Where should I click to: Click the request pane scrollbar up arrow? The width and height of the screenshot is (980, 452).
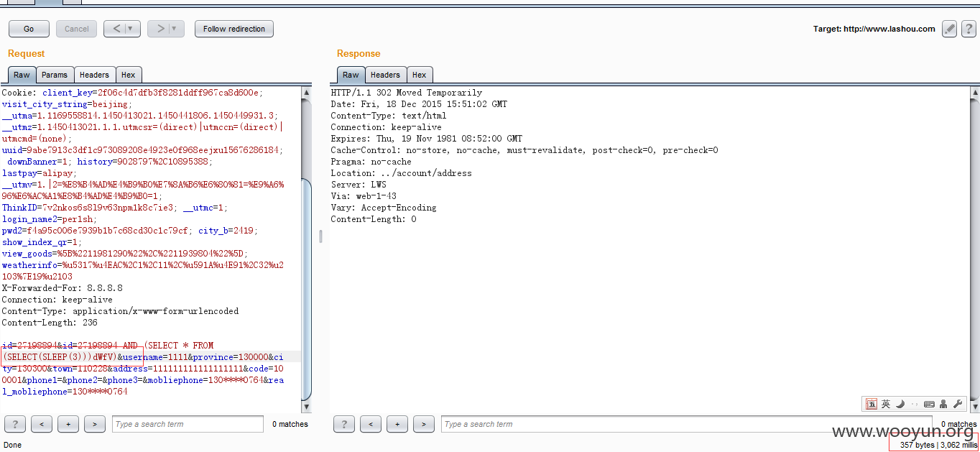[307, 93]
